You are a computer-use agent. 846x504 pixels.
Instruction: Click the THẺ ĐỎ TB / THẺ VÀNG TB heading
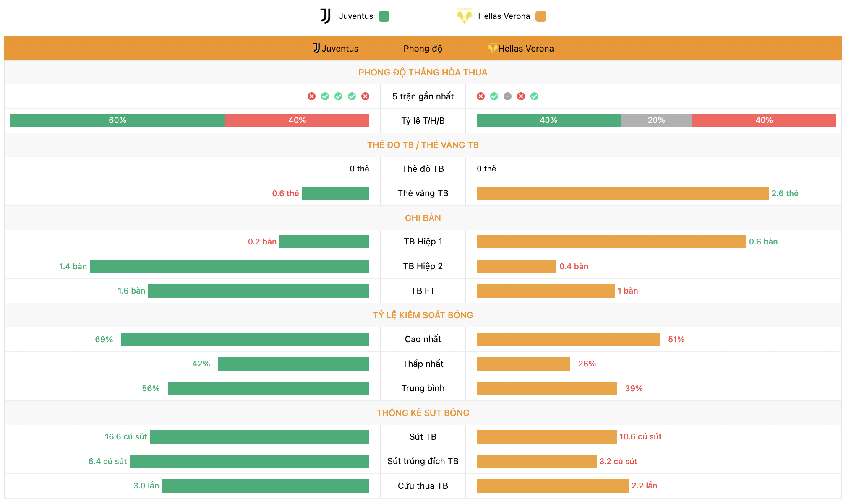pos(423,145)
